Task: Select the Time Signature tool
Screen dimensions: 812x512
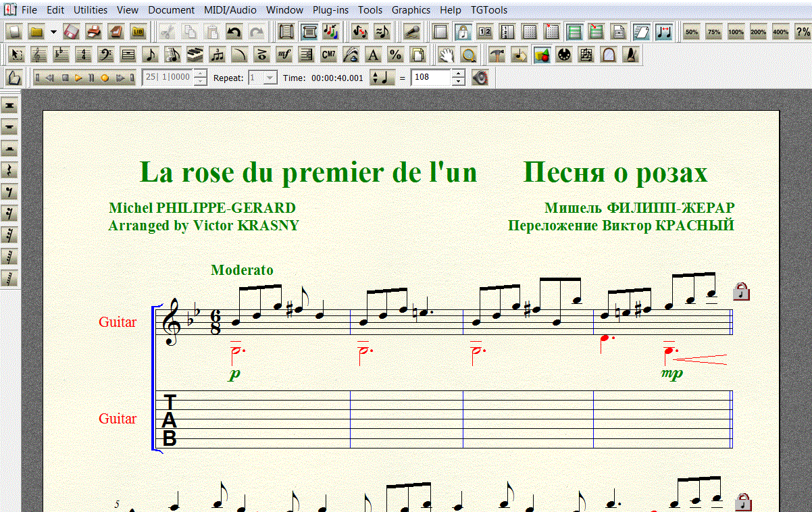Action: click(x=84, y=55)
